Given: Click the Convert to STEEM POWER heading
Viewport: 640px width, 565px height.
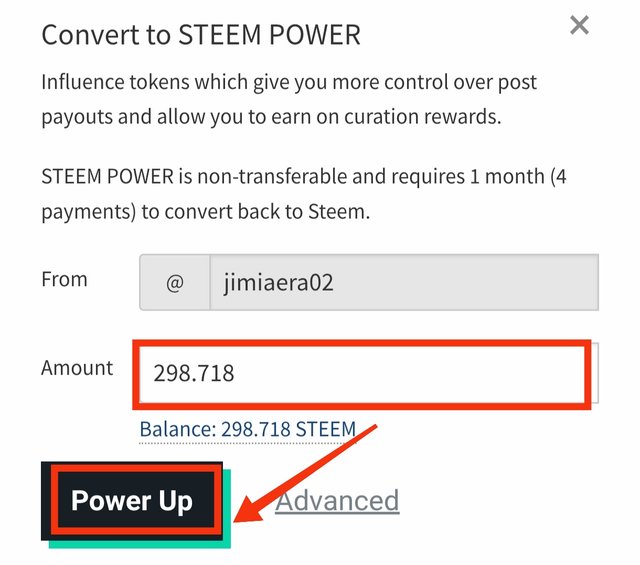Looking at the screenshot, I should click(200, 35).
